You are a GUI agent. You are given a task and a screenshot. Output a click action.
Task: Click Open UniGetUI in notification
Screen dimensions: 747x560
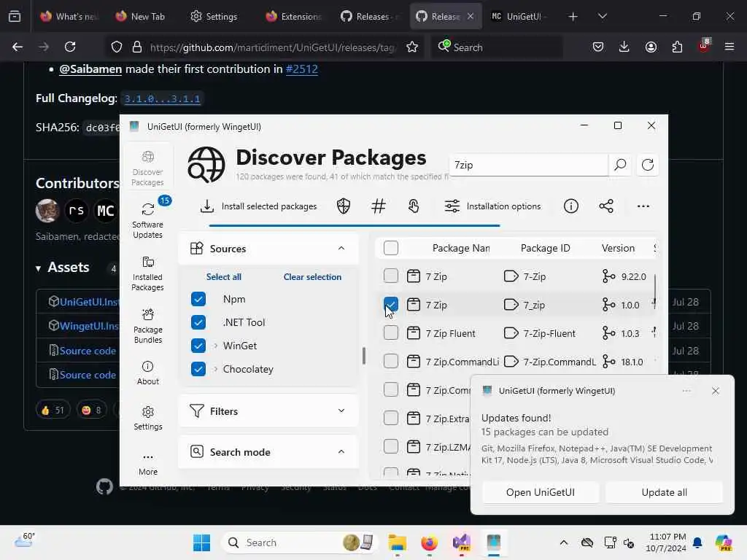click(x=541, y=492)
